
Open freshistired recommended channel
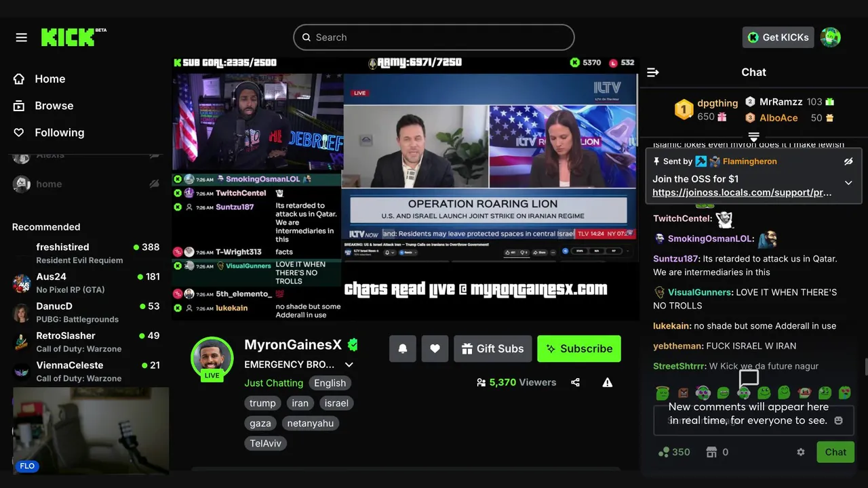(x=86, y=253)
